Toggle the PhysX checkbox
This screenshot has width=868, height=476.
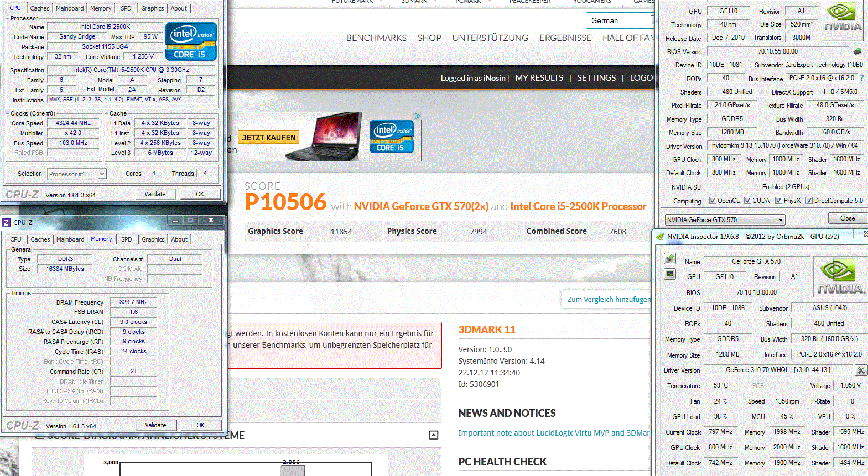coord(779,201)
